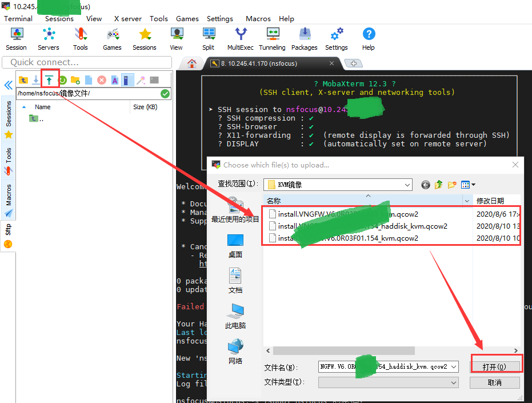Select the file ending haddisk_kvm.qcow2
Image resolution: width=532 pixels, height=403 pixels.
coord(362,226)
